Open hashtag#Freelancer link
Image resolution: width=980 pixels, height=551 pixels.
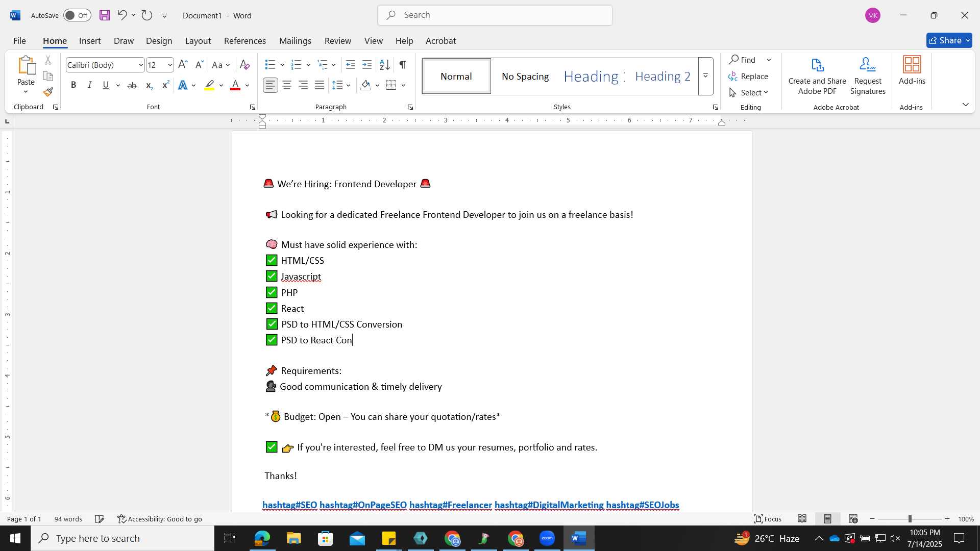tap(451, 505)
